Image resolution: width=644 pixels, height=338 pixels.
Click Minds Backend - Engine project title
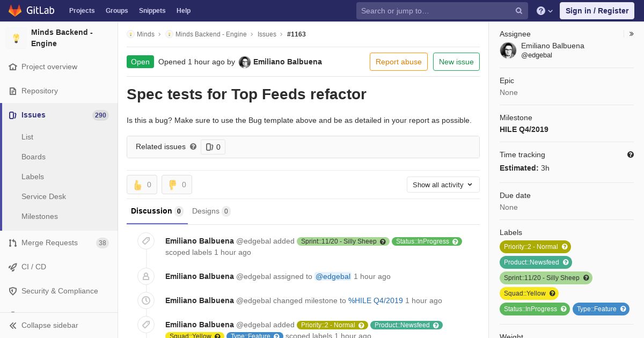coord(62,38)
